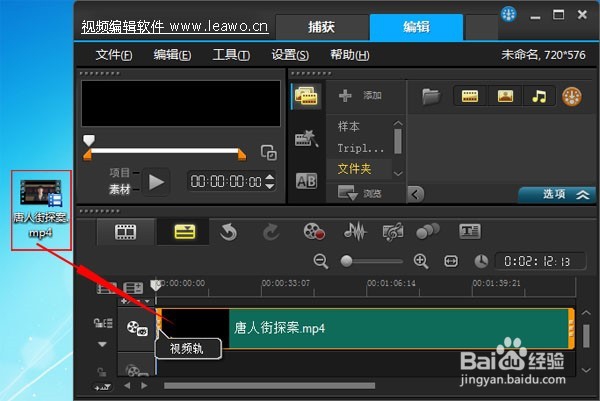Decrease timecode with down stepper
Screen dimensions: 600x401
[x=269, y=186]
